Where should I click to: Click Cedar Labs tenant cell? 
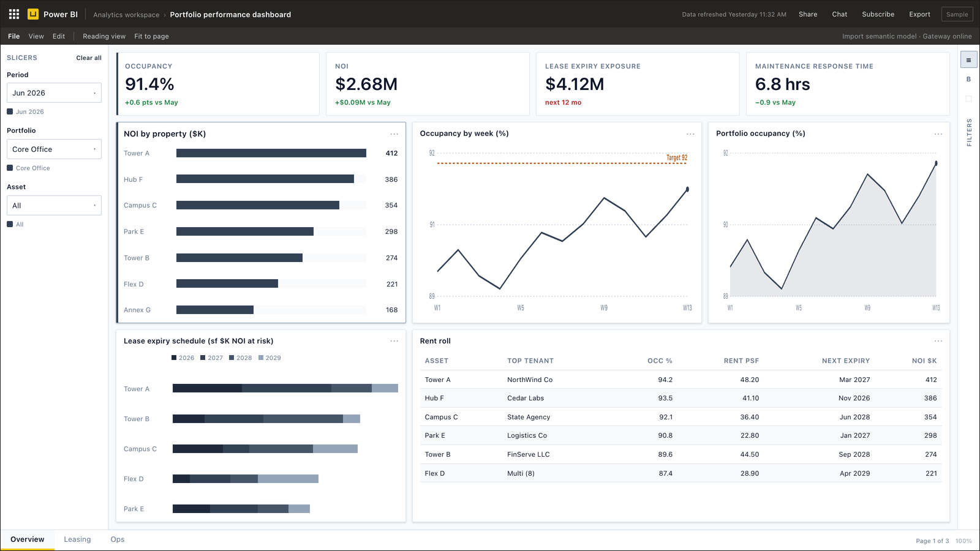pyautogui.click(x=526, y=398)
